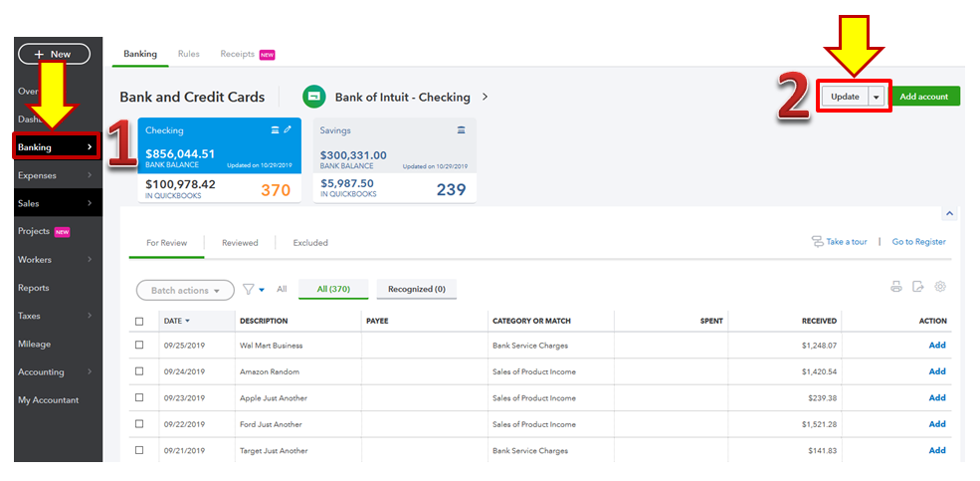Select the Checking account card
This screenshot has height=481, width=980.
coord(219,160)
